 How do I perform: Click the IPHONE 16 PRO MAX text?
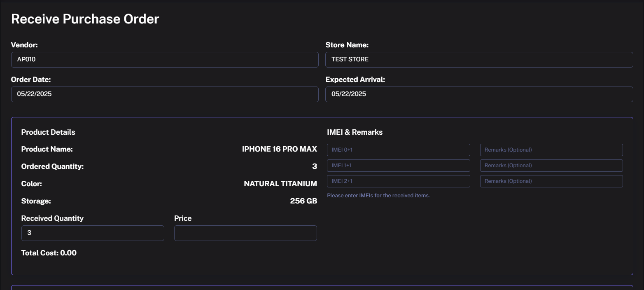(280, 149)
